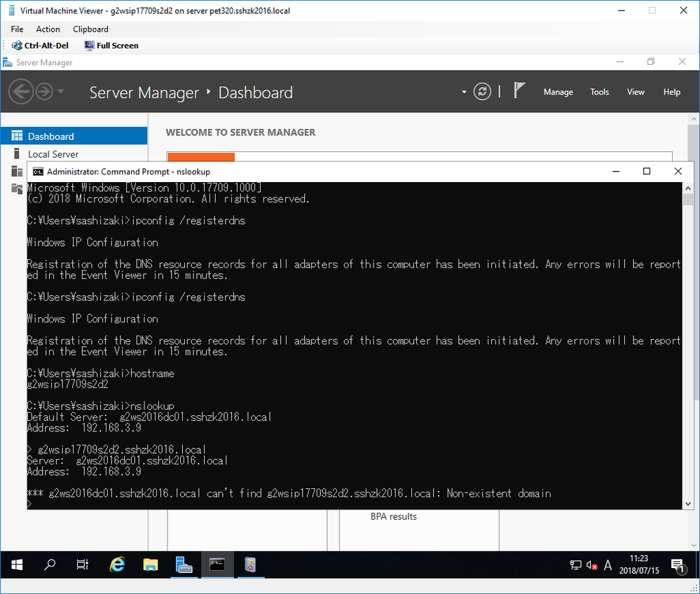
Task: Click the network status icon in the system tray
Action: [x=575, y=565]
